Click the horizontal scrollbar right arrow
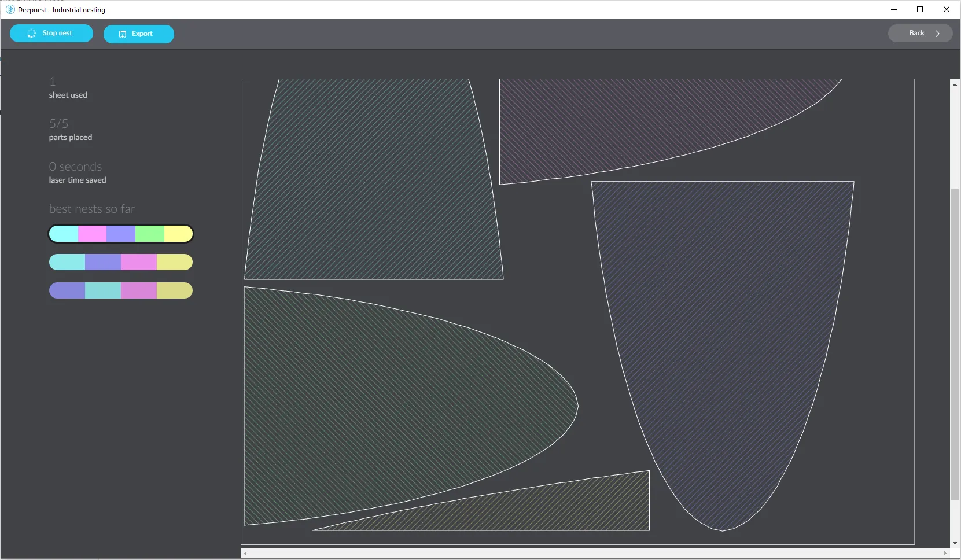The height and width of the screenshot is (560, 961). [944, 554]
